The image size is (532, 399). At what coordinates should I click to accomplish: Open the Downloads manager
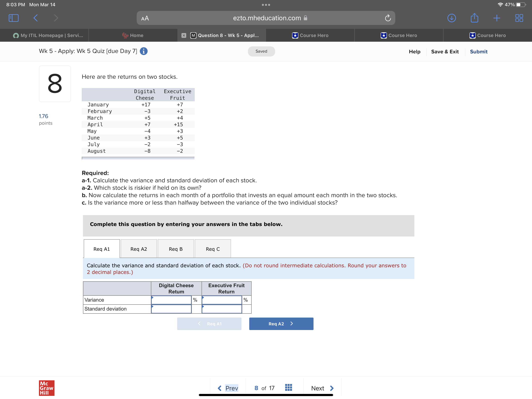click(x=452, y=18)
